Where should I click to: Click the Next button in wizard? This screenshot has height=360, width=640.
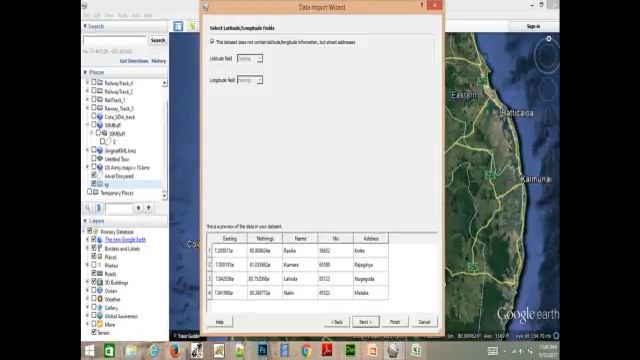(365, 322)
